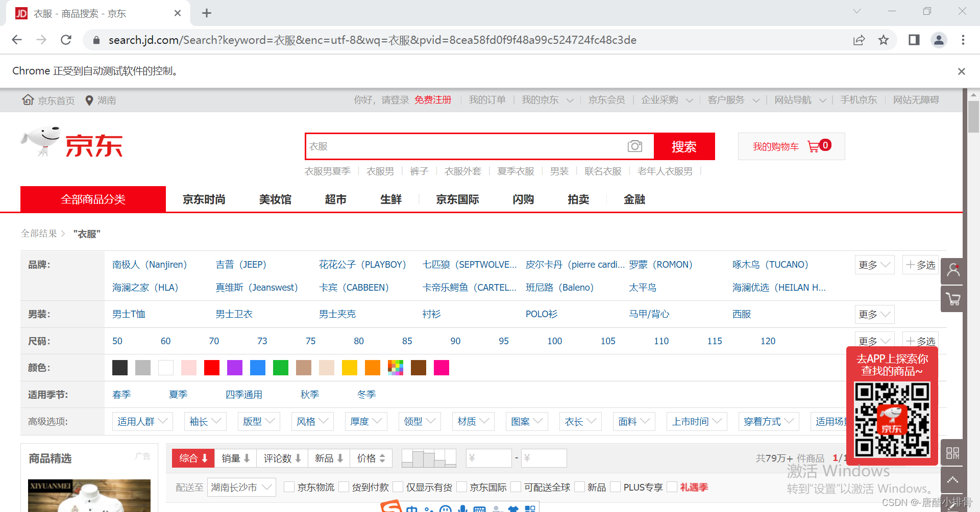This screenshot has width=980, height=512.
Task: Bookmark this page with the star icon
Action: click(884, 40)
